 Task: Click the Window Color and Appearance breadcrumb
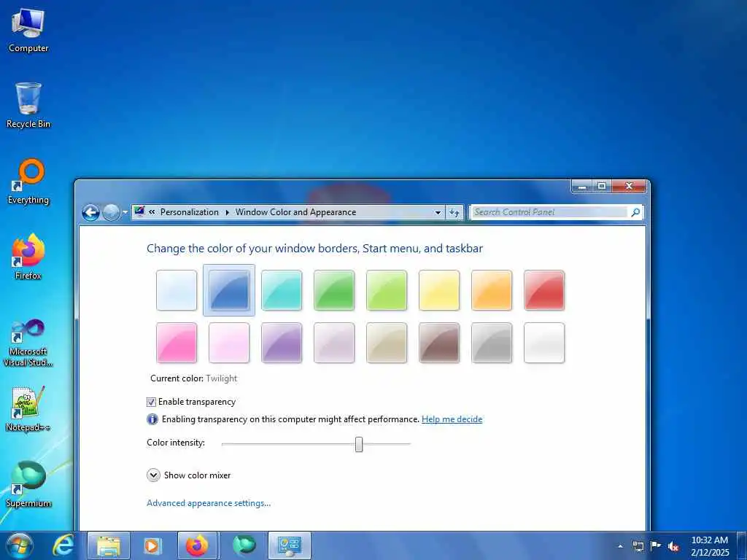[295, 212]
